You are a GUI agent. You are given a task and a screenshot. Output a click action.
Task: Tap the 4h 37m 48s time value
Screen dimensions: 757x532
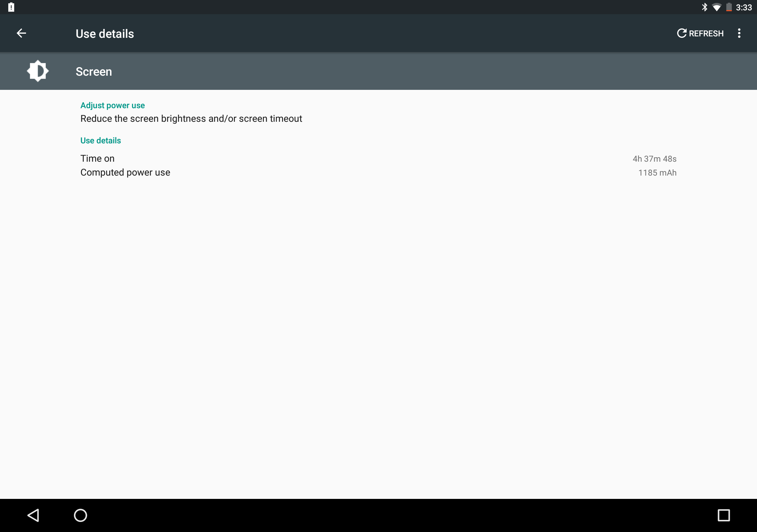click(654, 159)
